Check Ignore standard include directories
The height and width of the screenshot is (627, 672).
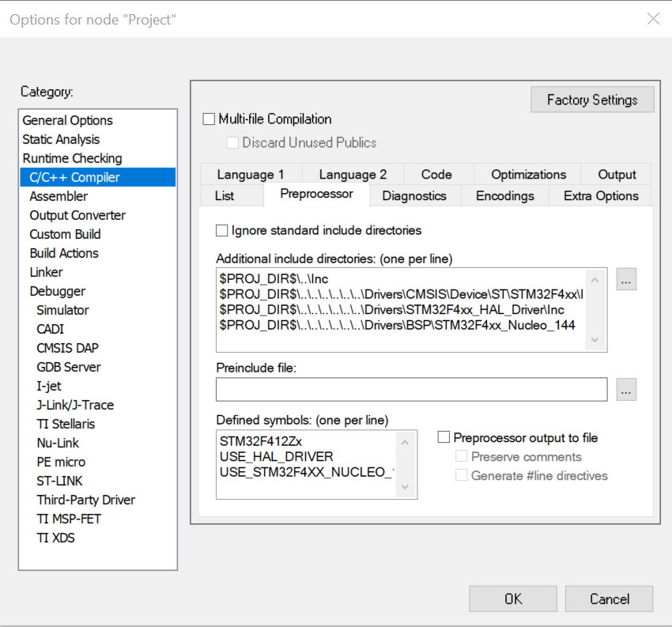click(x=222, y=231)
